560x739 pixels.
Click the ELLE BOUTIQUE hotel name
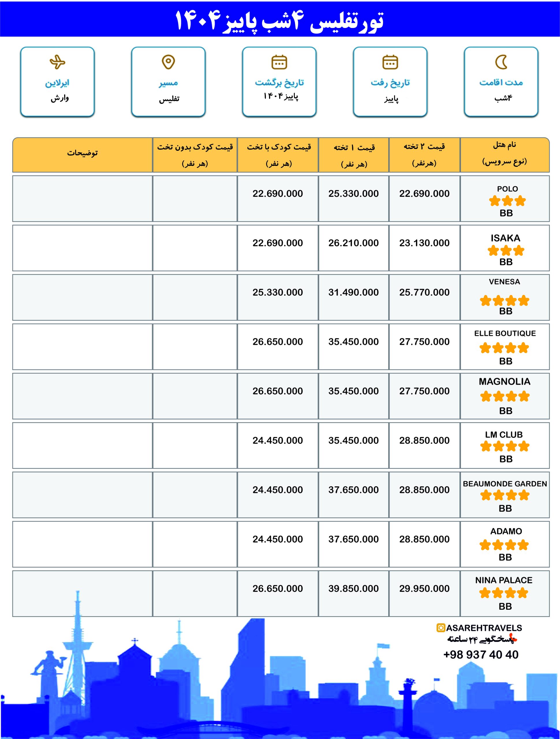(x=505, y=333)
